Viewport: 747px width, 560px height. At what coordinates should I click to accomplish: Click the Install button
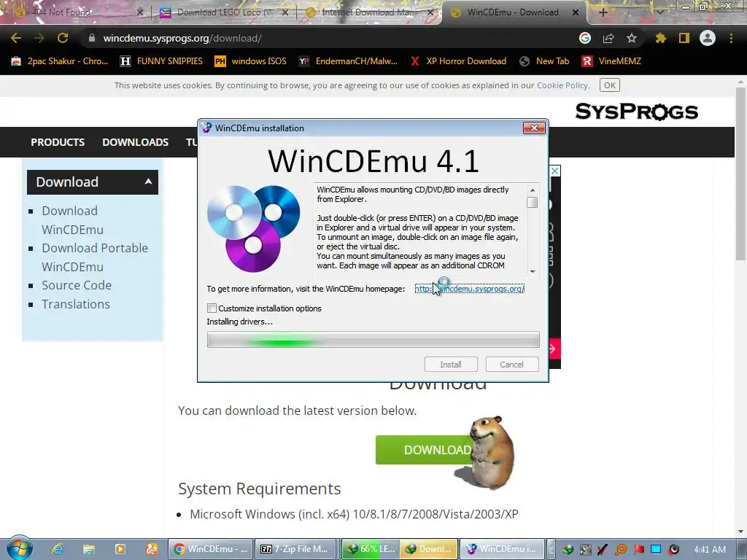(x=451, y=365)
